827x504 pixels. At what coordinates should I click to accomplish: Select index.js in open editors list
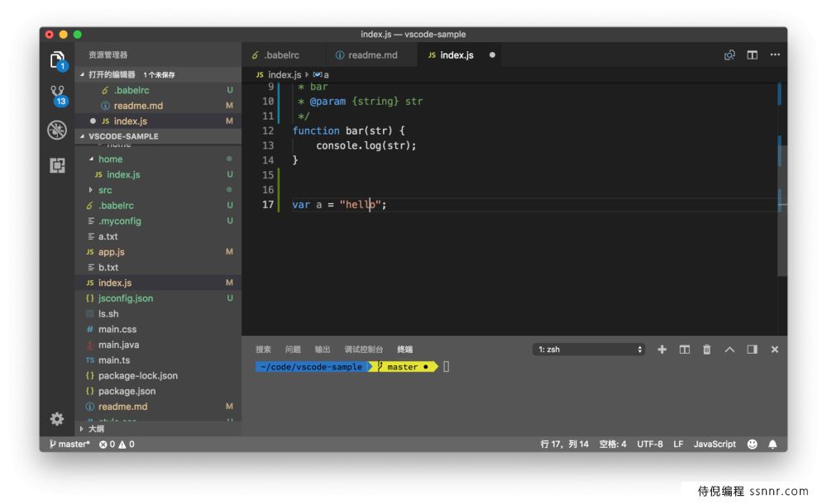(x=158, y=121)
